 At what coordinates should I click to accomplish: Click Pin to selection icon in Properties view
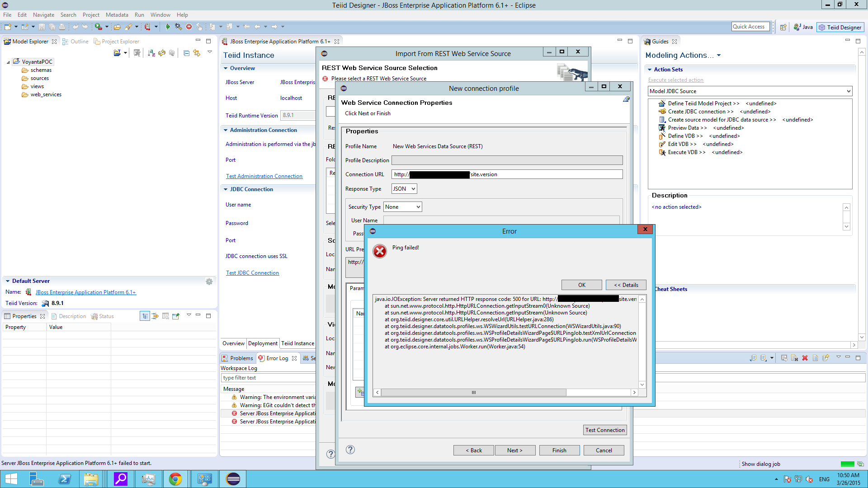tap(176, 316)
